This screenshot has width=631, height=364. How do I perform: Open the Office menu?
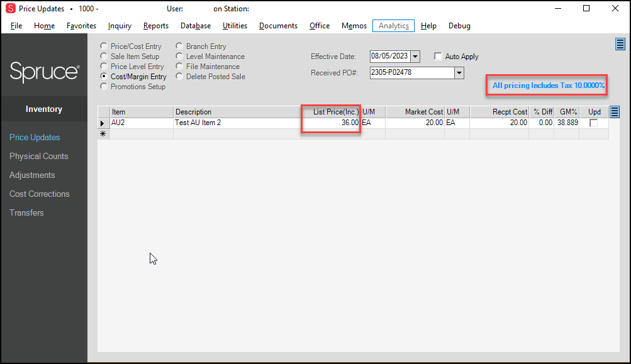coord(320,26)
